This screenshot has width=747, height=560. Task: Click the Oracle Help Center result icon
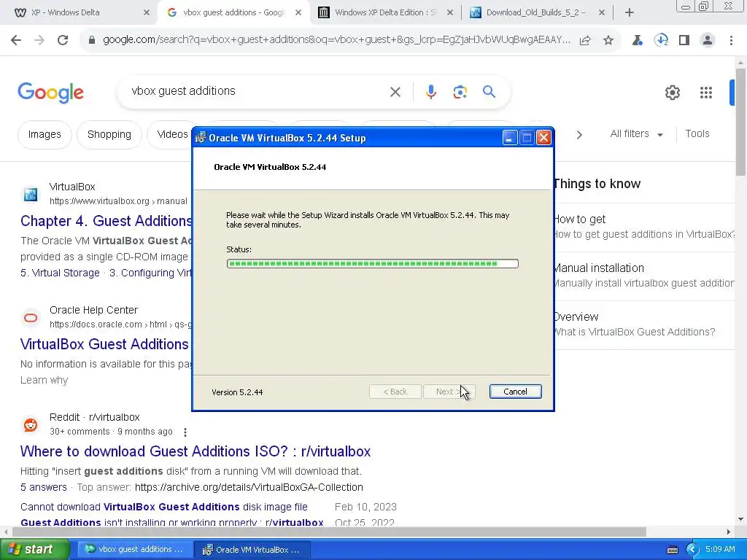coord(31,318)
